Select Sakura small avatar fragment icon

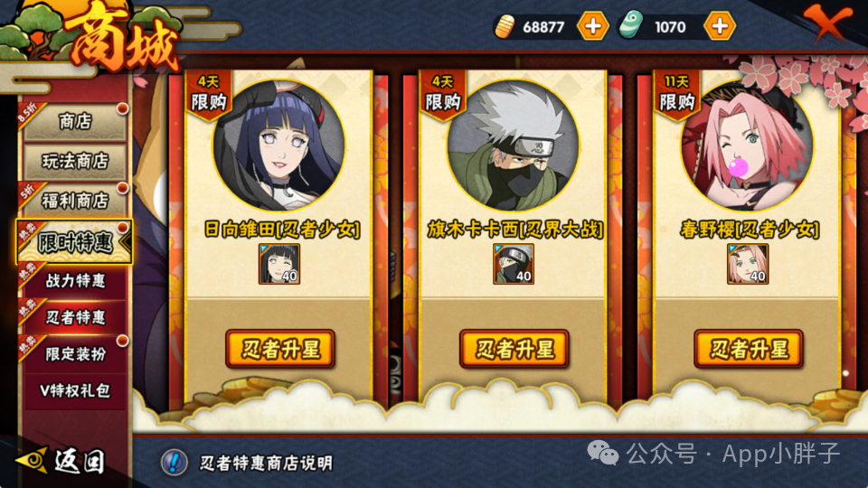pos(748,264)
